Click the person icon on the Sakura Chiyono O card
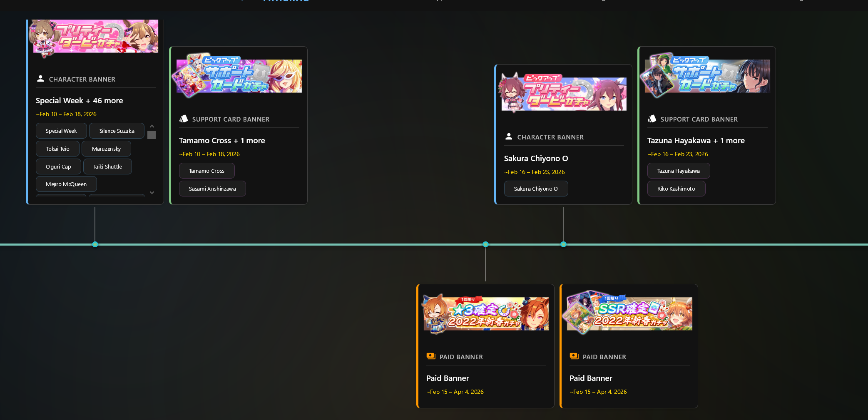Screen dimensions: 868x420 click(509, 136)
